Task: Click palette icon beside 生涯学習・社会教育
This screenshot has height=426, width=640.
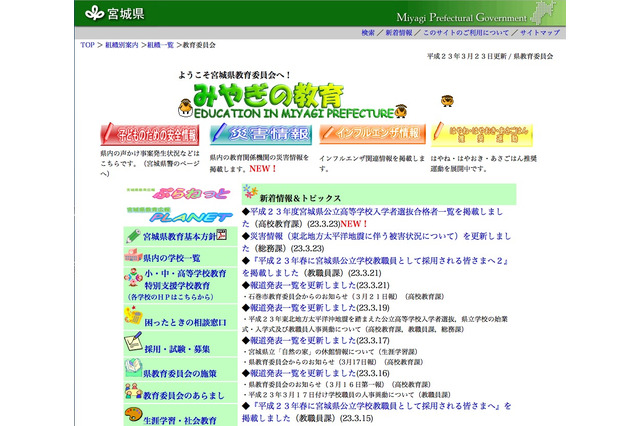Action: tap(133, 415)
